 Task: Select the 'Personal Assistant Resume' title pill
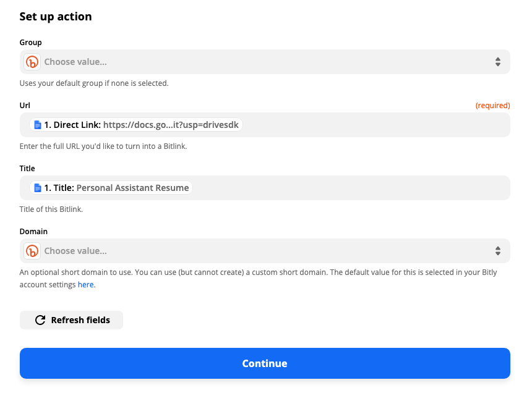(111, 188)
